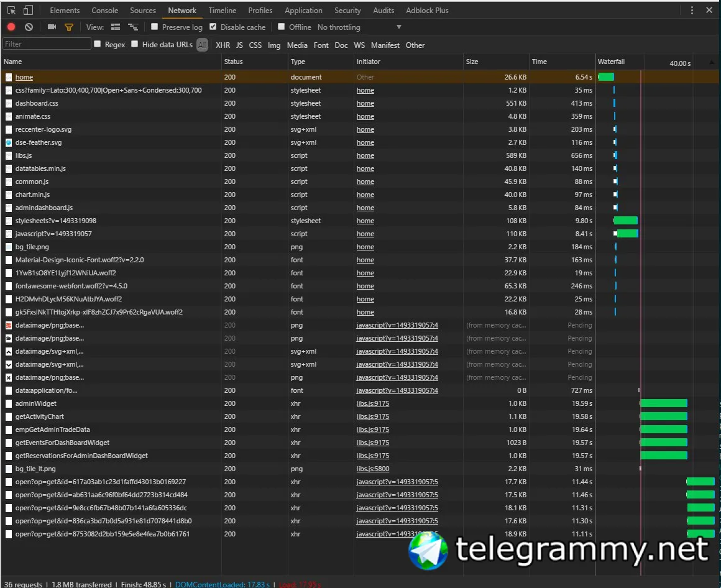Filter requests by XHR type
The width and height of the screenshot is (721, 588).
coord(223,45)
